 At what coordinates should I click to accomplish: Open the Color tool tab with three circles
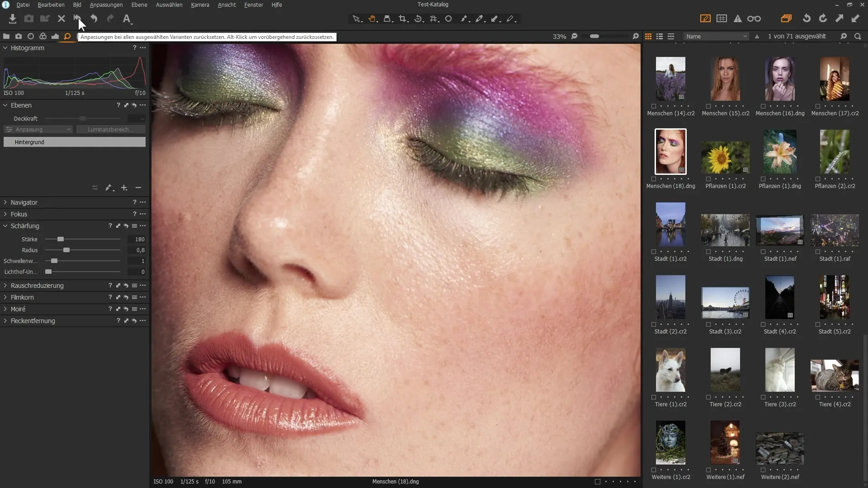point(43,36)
